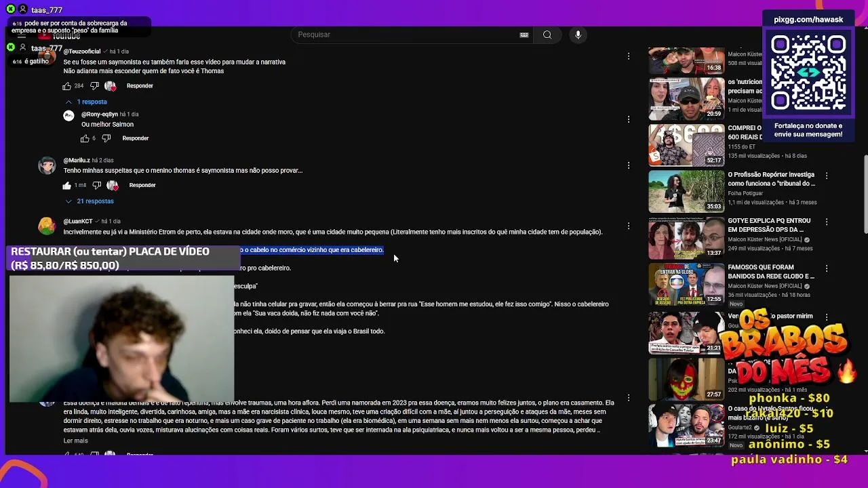Click creator heart icon on @Teuzooficial comment
The height and width of the screenshot is (488, 868).
pos(111,86)
